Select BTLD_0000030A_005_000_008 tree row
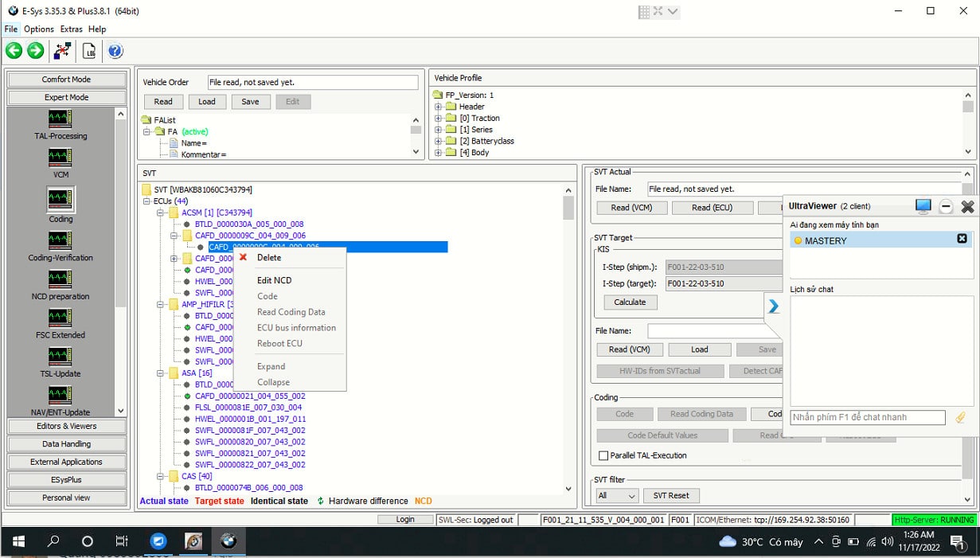Screen dimensions: 980x558 249,224
